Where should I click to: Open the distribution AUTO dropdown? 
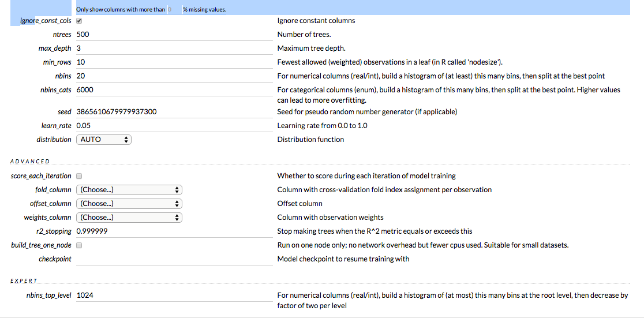tap(104, 140)
